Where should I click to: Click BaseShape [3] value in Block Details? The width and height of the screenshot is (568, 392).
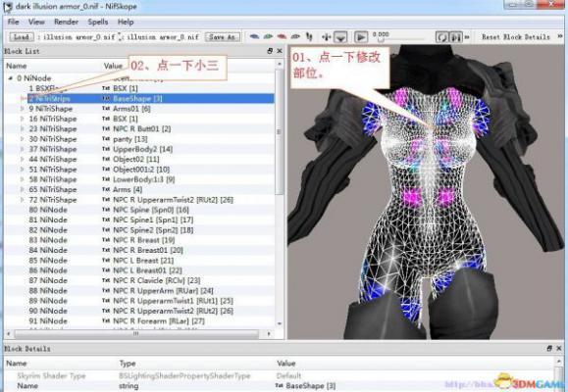(310, 386)
